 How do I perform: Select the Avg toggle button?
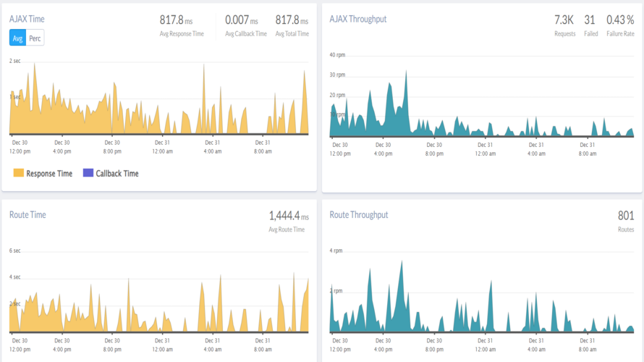tap(17, 38)
